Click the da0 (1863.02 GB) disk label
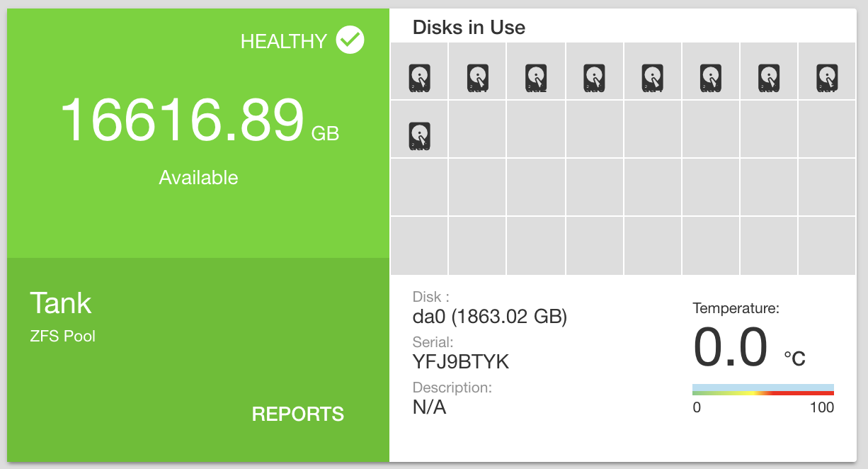 [490, 317]
